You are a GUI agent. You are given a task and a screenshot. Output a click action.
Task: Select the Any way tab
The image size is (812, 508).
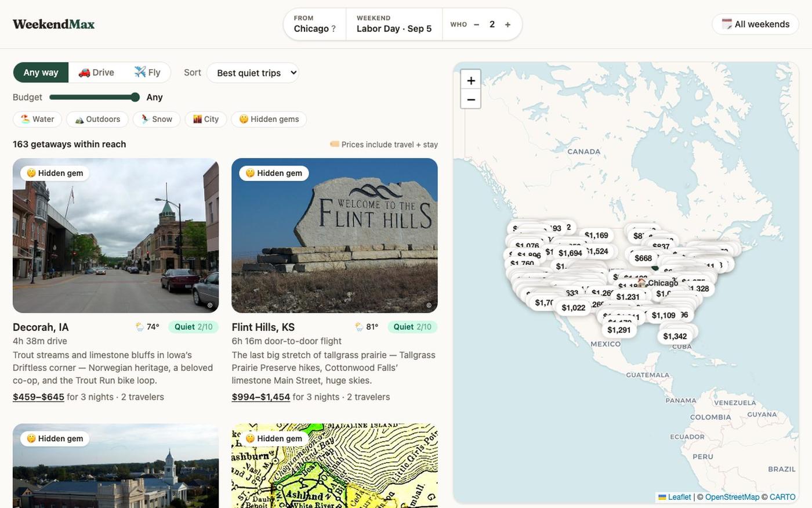[x=41, y=73]
